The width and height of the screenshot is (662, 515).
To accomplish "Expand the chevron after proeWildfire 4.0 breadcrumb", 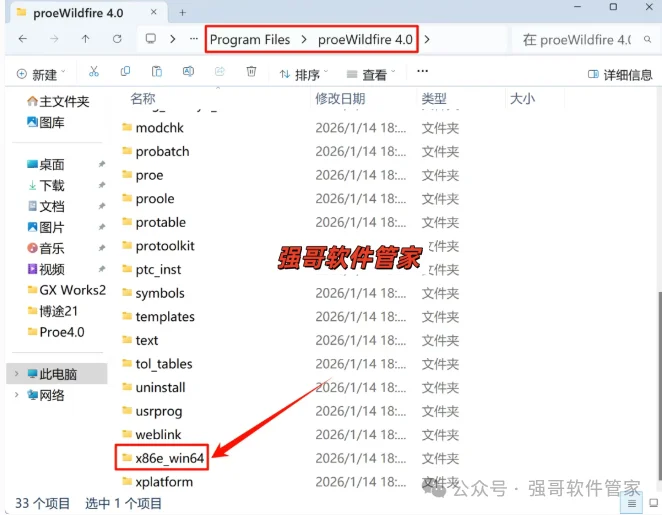I will 427,39.
